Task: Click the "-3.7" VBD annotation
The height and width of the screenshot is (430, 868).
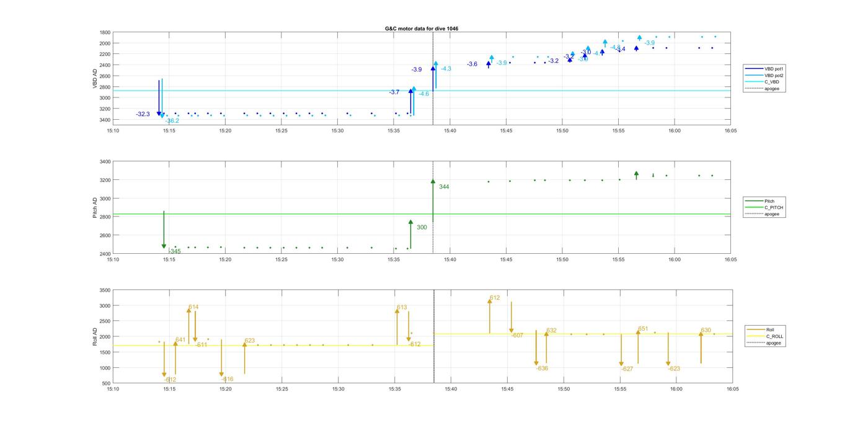Action: pos(394,92)
